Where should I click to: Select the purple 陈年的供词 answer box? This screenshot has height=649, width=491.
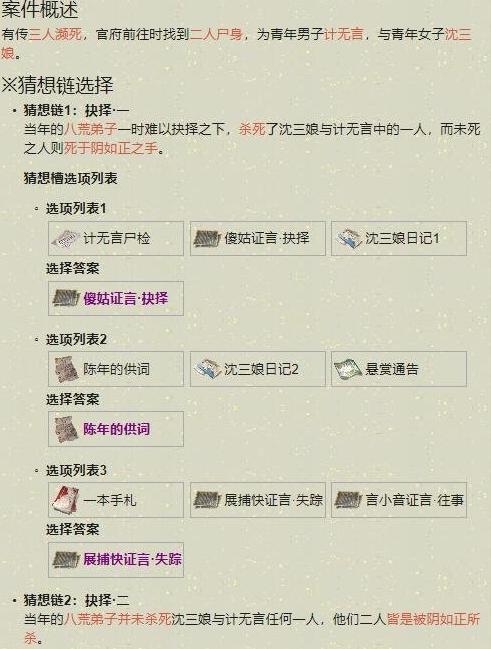tap(116, 429)
